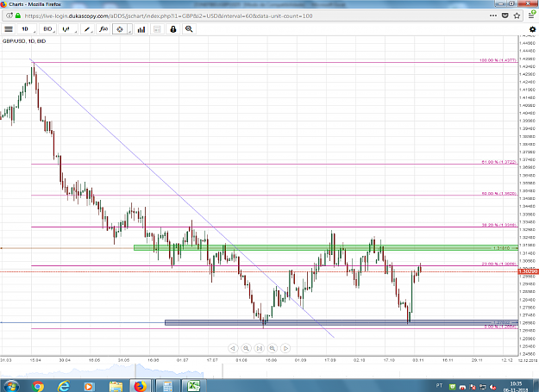This screenshot has width=539, height=392.
Task: Click the 03.11 date on time axis
Action: point(418,360)
